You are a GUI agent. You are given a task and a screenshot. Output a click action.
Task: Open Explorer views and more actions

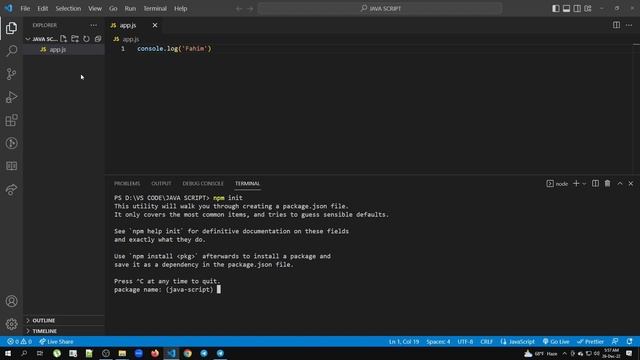(x=93, y=25)
